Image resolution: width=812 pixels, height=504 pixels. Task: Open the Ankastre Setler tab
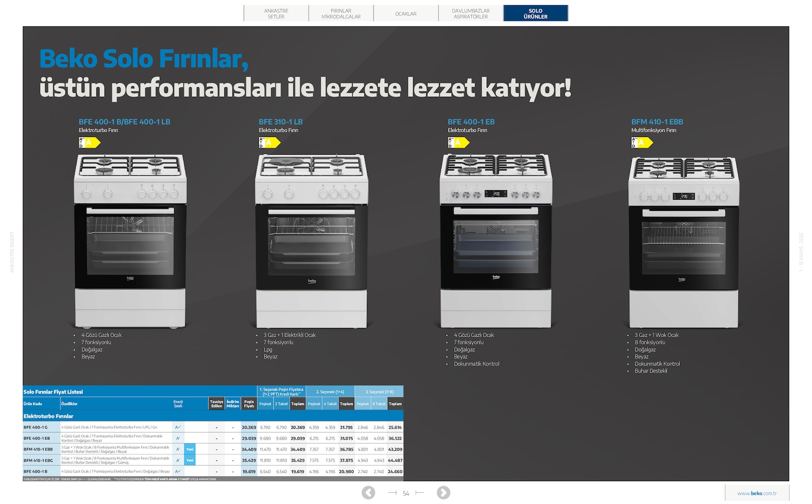point(276,14)
